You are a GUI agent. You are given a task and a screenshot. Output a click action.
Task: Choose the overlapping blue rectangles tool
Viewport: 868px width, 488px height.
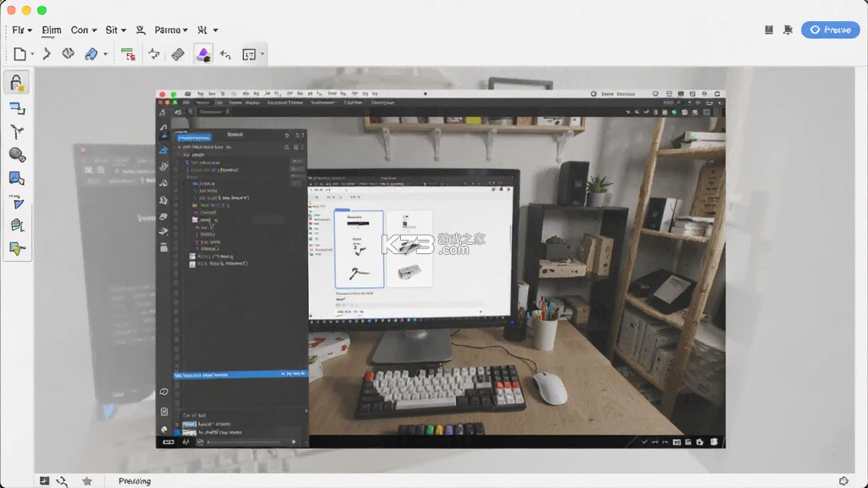point(17,108)
